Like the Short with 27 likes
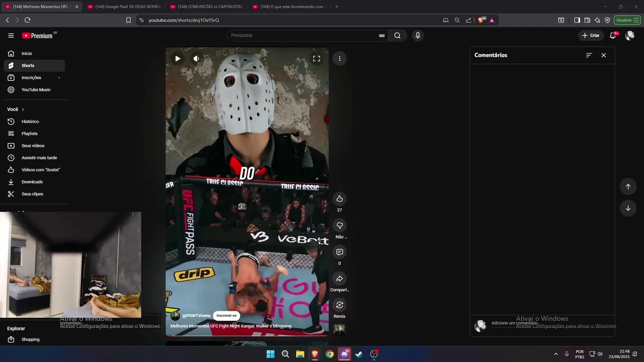This screenshot has width=644, height=362. point(340,199)
